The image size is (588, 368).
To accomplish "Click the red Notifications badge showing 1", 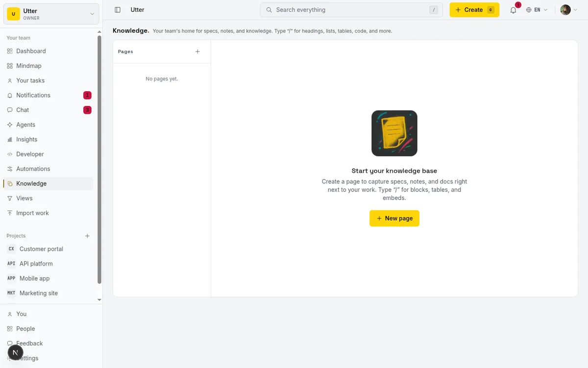I will tap(87, 95).
